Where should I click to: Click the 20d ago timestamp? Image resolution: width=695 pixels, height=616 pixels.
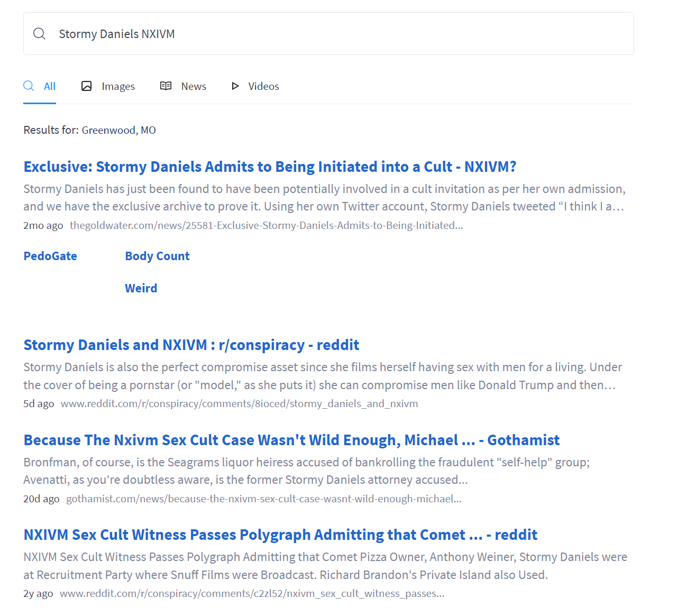(41, 499)
